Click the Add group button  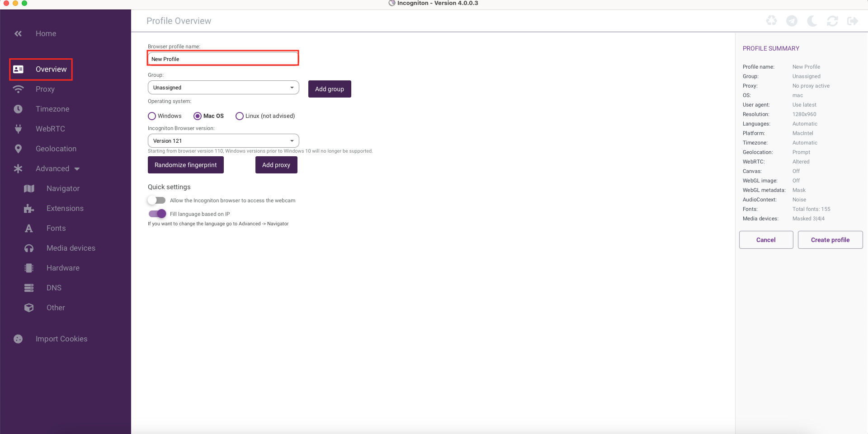click(330, 89)
